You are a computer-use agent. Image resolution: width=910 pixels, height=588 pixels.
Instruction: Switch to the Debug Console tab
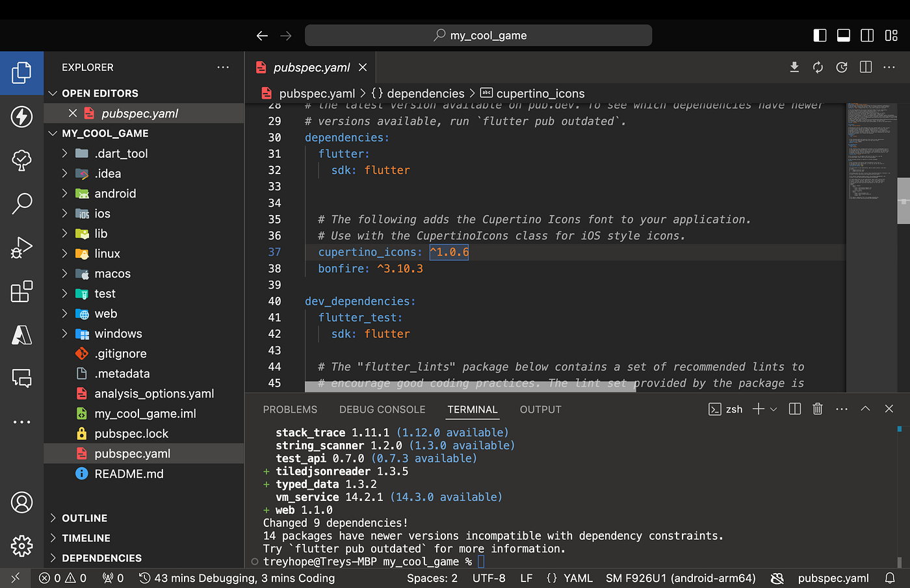382,409
